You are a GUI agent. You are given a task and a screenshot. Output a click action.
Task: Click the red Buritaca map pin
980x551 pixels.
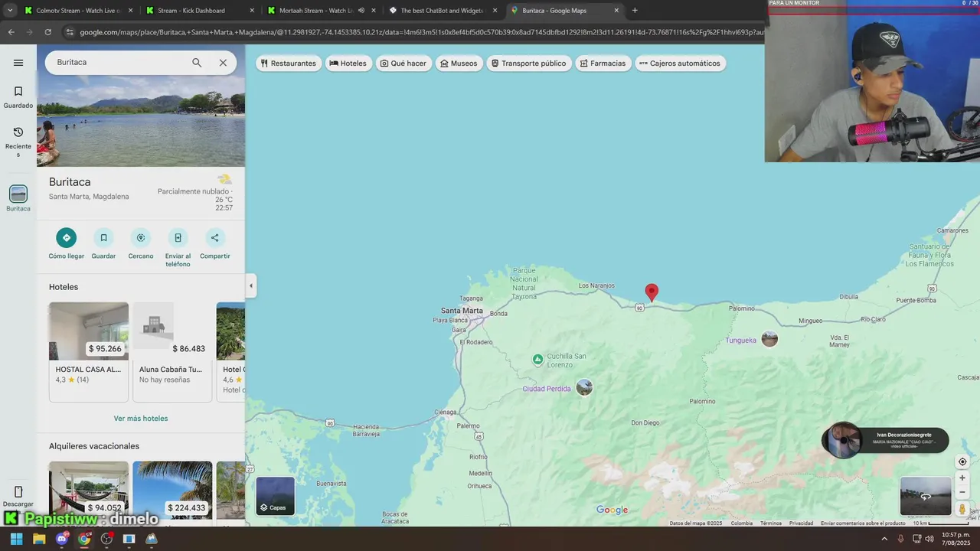652,292
